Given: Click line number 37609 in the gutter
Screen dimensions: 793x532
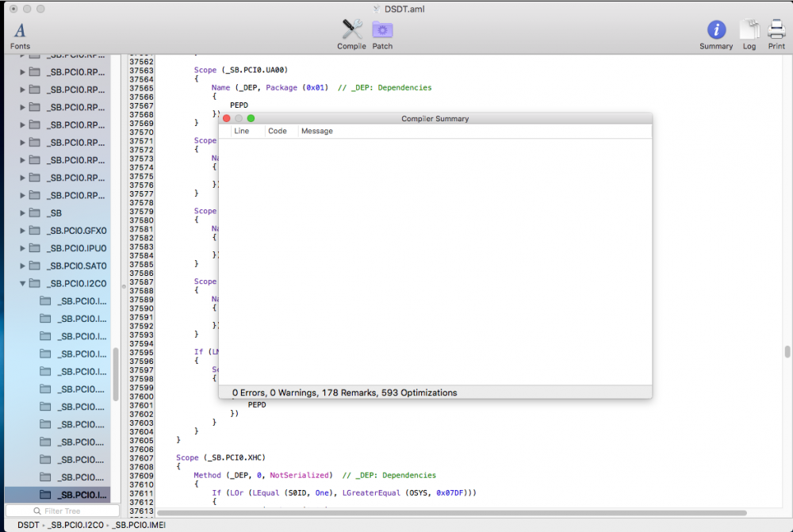Looking at the screenshot, I should (x=141, y=476).
